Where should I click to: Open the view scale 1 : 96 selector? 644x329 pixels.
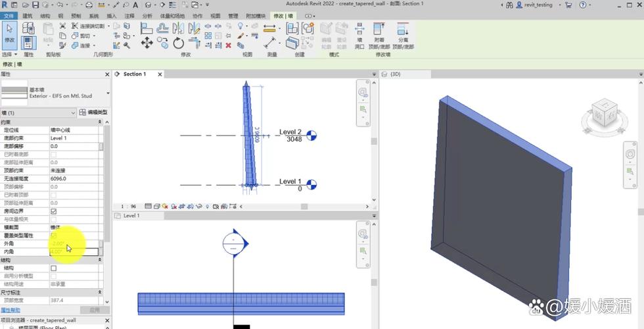[x=128, y=206]
